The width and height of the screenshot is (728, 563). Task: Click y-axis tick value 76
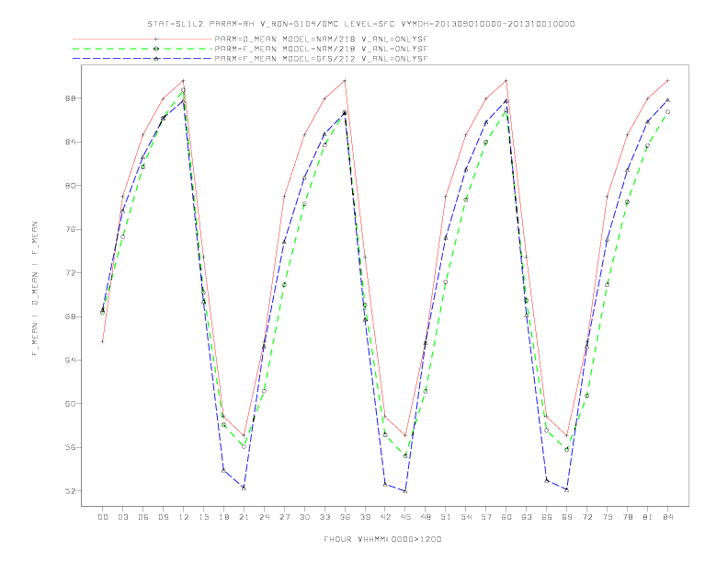(x=71, y=229)
